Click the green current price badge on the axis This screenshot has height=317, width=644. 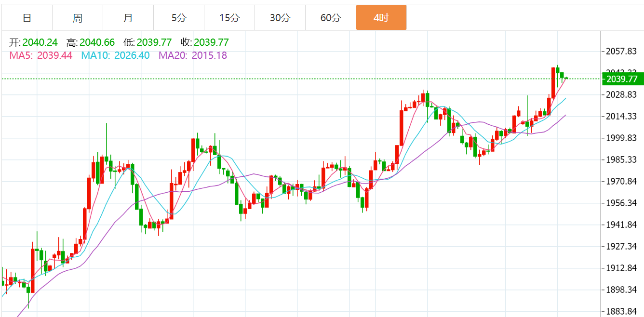622,79
